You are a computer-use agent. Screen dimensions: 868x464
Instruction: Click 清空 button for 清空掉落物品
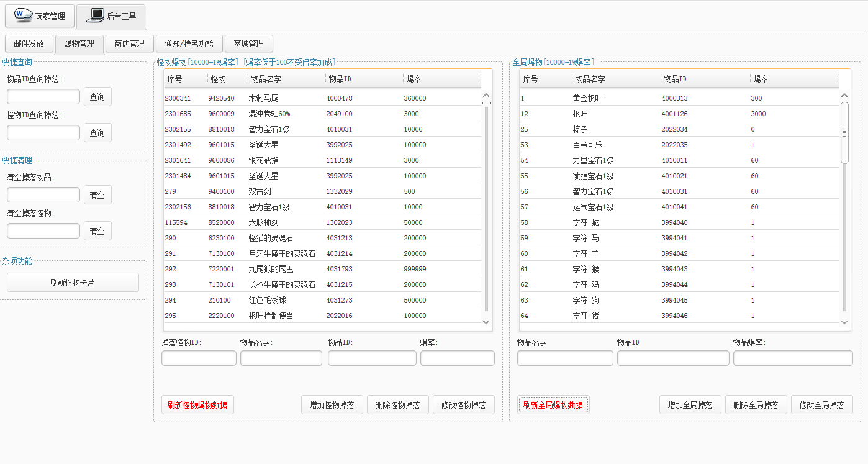click(97, 195)
